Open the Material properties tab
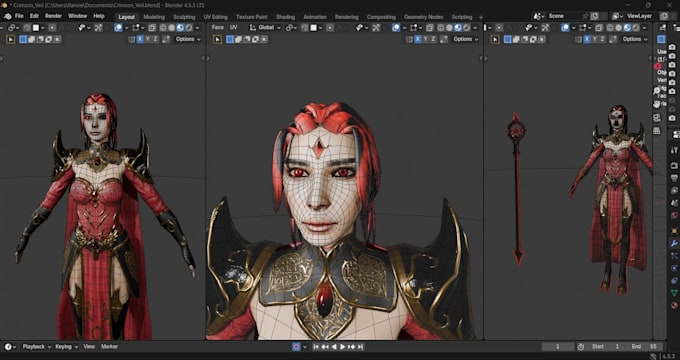Image resolution: width=680 pixels, height=360 pixels. (x=674, y=305)
